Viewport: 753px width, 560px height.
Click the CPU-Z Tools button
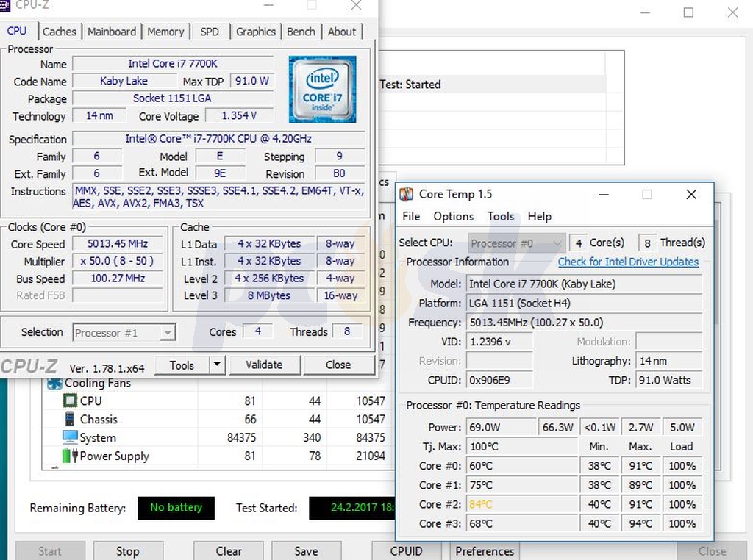[x=182, y=365]
